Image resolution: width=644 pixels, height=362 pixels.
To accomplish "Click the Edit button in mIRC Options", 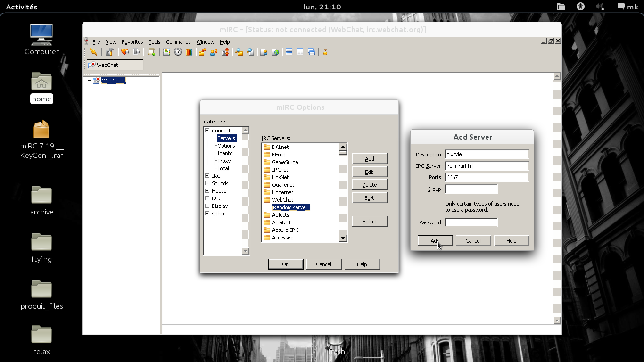I will click(x=370, y=172).
